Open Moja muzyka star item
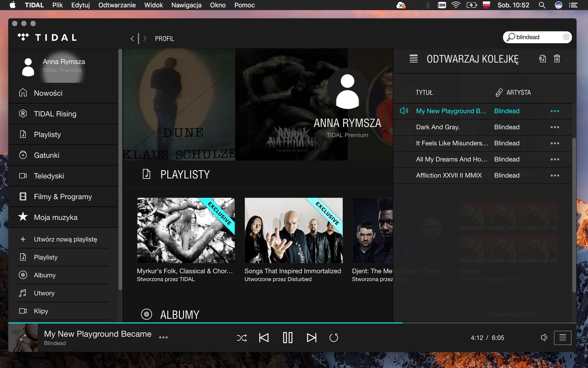This screenshot has width=588, height=368. coord(63,217)
